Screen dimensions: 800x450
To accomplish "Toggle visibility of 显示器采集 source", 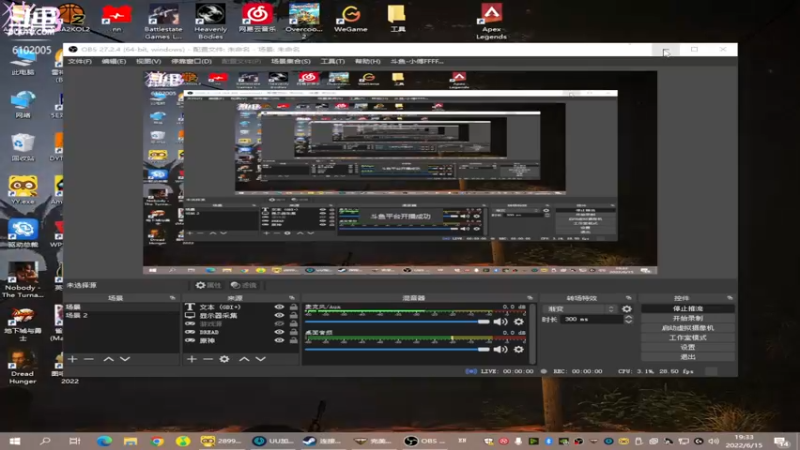I will pyautogui.click(x=279, y=315).
